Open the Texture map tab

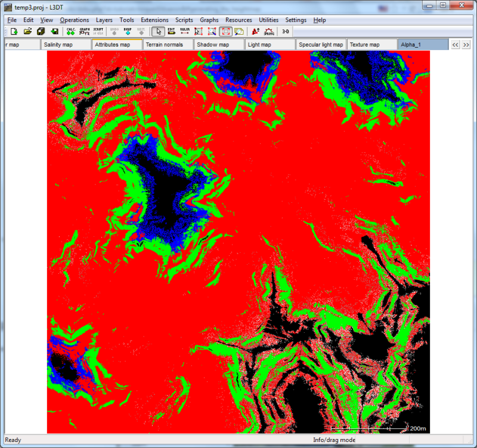371,45
